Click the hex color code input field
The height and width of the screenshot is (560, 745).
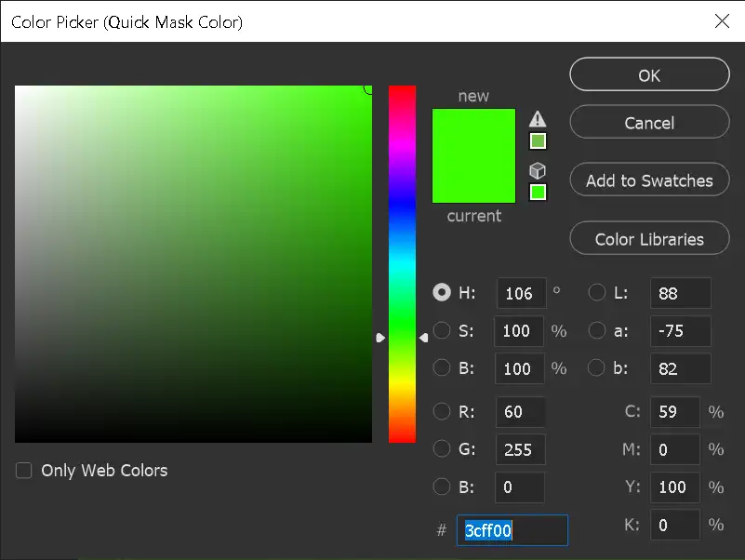tap(512, 530)
